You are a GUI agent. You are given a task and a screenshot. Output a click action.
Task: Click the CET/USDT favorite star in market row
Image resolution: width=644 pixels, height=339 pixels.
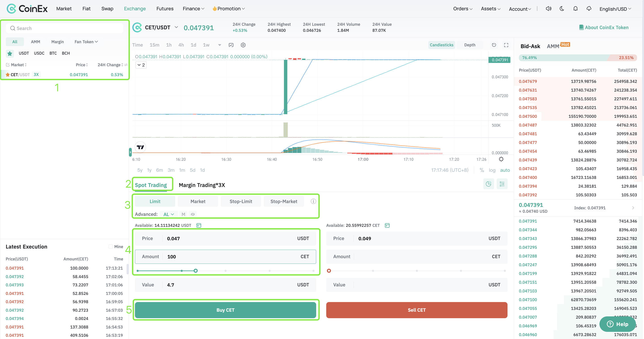point(8,75)
